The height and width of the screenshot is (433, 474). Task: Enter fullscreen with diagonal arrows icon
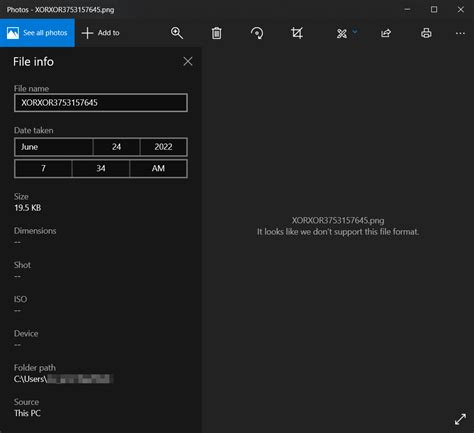(x=460, y=419)
